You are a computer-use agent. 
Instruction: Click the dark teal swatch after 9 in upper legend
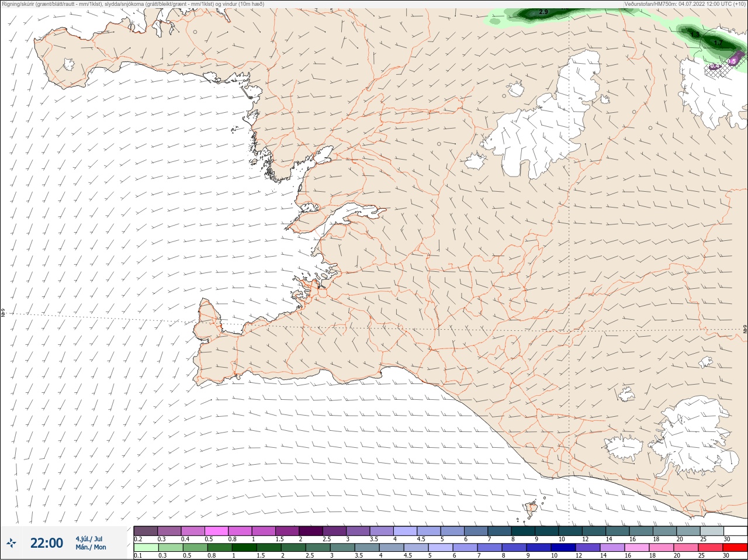546,531
